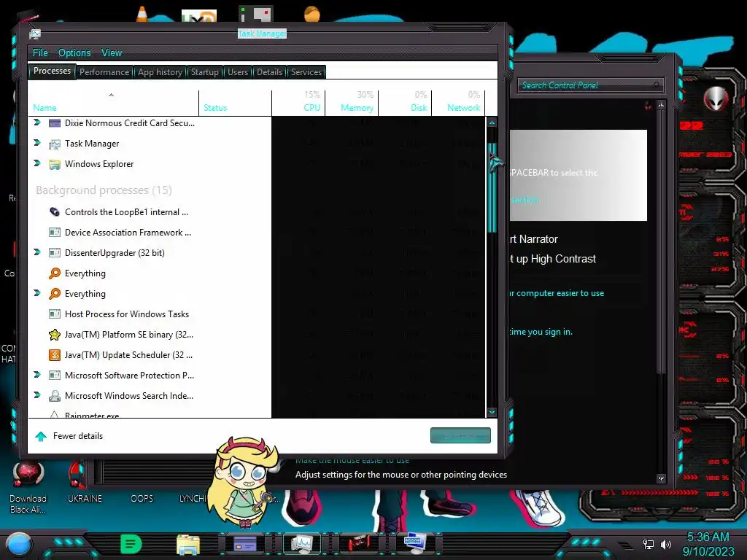Sort processes by CPU column

[298, 104]
